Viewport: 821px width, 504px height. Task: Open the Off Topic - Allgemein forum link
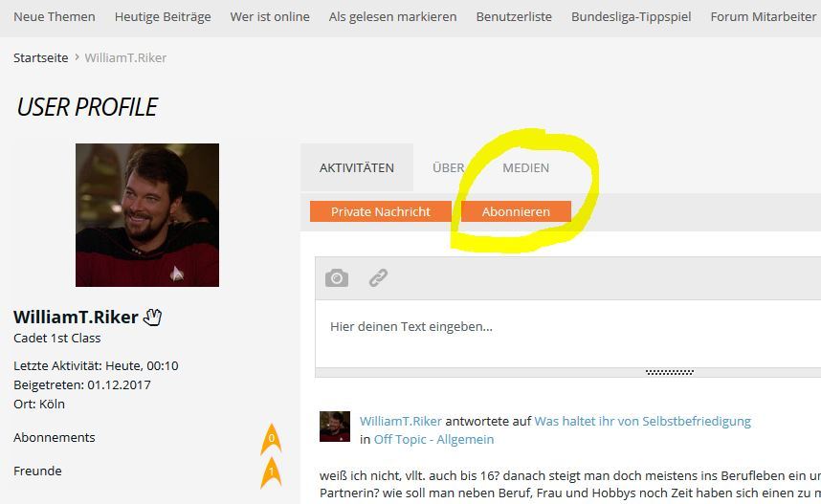click(433, 439)
